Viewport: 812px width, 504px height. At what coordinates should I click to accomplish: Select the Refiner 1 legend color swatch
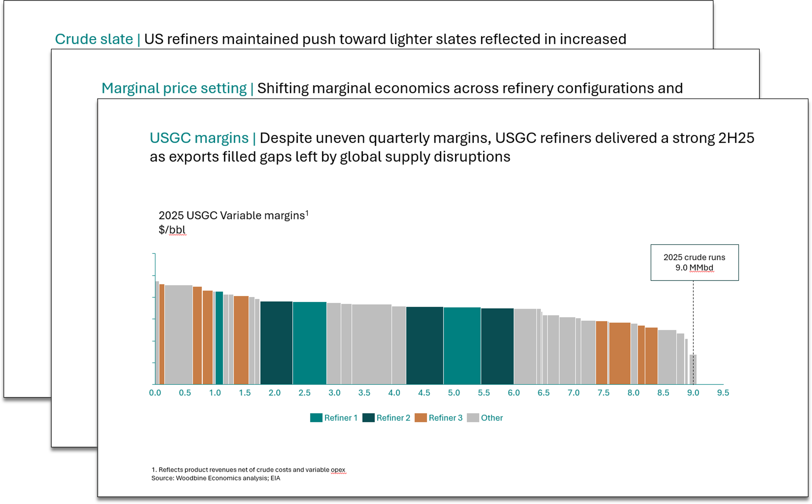click(x=316, y=418)
